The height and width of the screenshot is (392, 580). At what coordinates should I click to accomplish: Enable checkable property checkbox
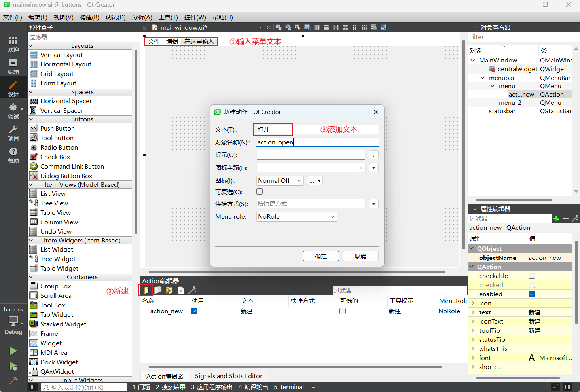pos(532,276)
